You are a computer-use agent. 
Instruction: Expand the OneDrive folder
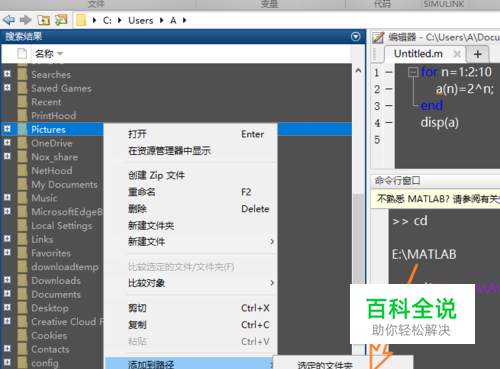[7, 142]
